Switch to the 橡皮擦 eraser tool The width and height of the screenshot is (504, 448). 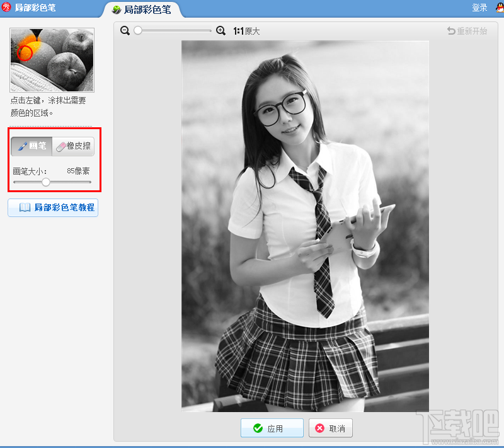(x=74, y=146)
